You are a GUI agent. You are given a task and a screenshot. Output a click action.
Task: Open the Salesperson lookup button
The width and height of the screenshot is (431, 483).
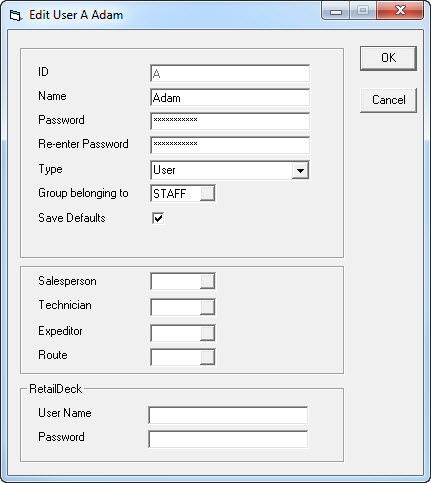pos(207,281)
